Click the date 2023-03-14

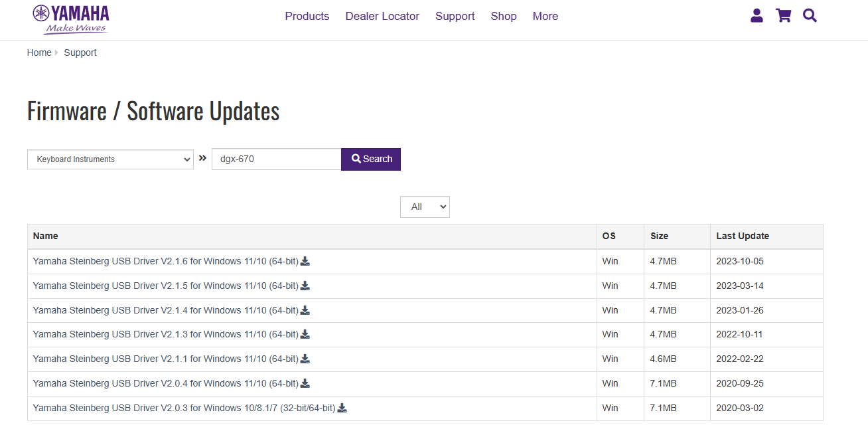point(740,286)
